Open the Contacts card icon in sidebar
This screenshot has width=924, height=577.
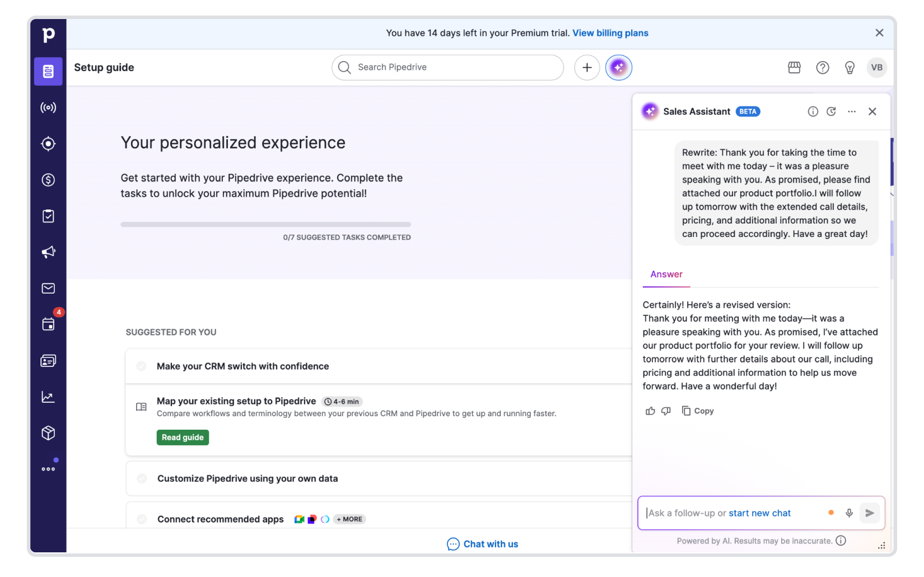coord(48,361)
